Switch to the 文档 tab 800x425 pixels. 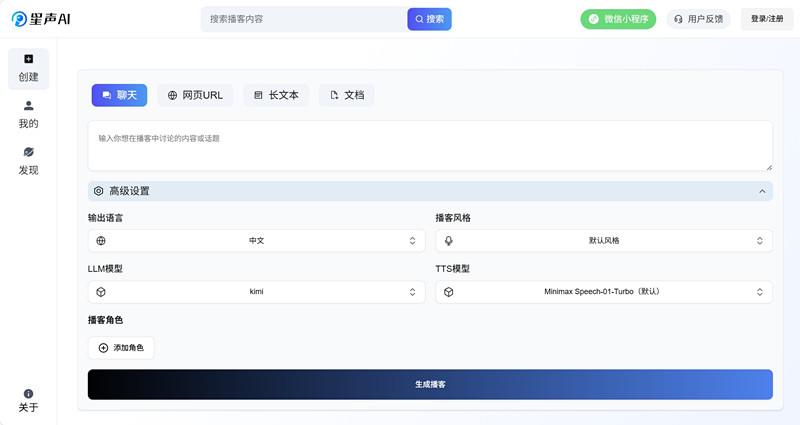point(347,95)
